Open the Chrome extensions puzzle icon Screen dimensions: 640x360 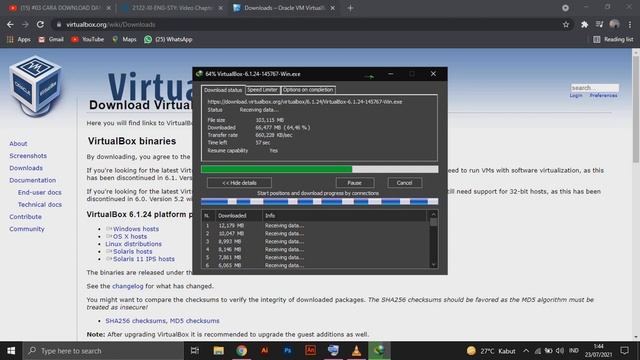584,24
